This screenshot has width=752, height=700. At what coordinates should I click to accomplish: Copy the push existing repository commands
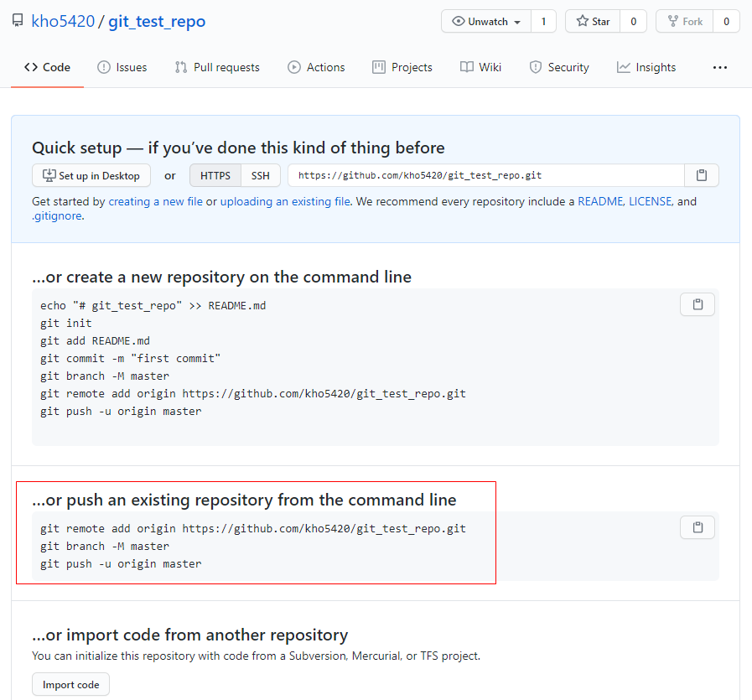pos(698,527)
